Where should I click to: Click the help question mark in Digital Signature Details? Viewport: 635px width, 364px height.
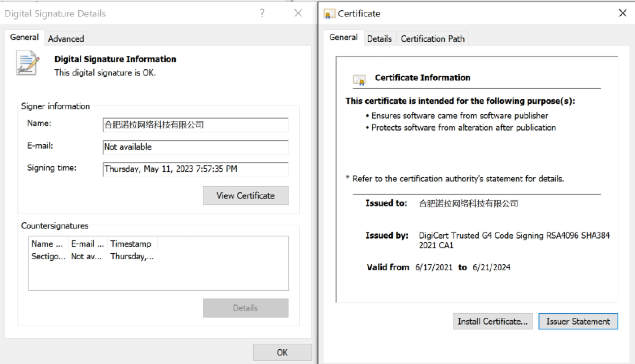(x=262, y=13)
